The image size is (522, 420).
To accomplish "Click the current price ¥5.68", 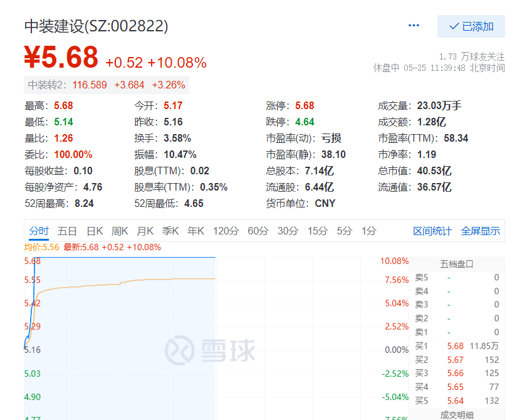I will coord(61,57).
